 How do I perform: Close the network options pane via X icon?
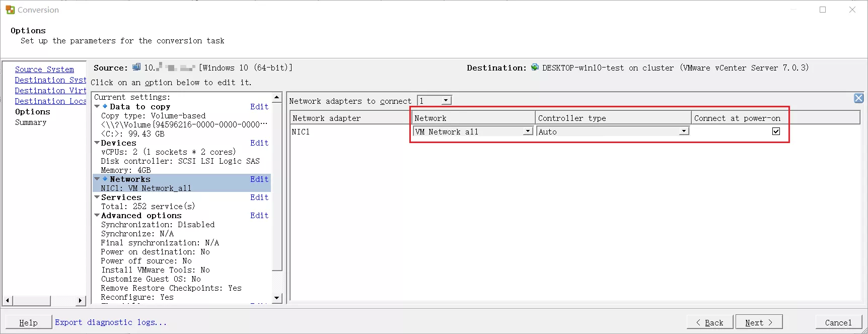[858, 98]
